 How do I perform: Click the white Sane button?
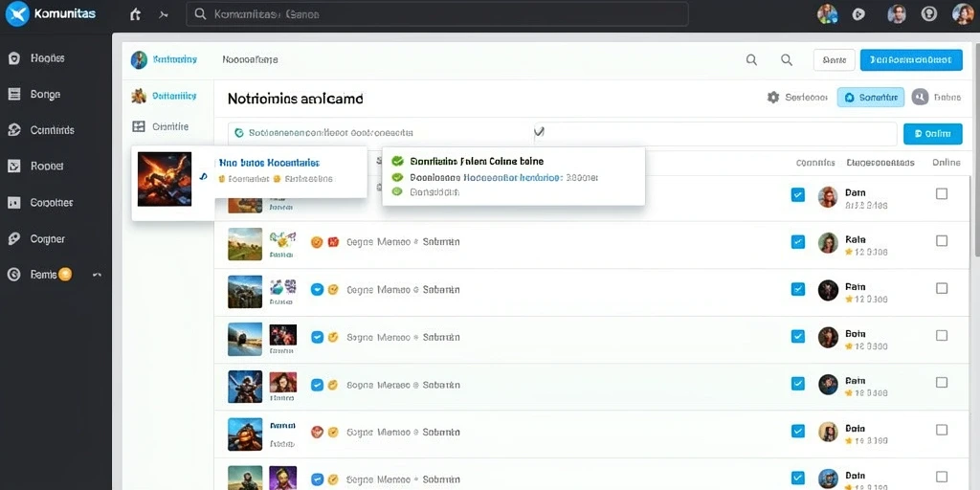834,60
